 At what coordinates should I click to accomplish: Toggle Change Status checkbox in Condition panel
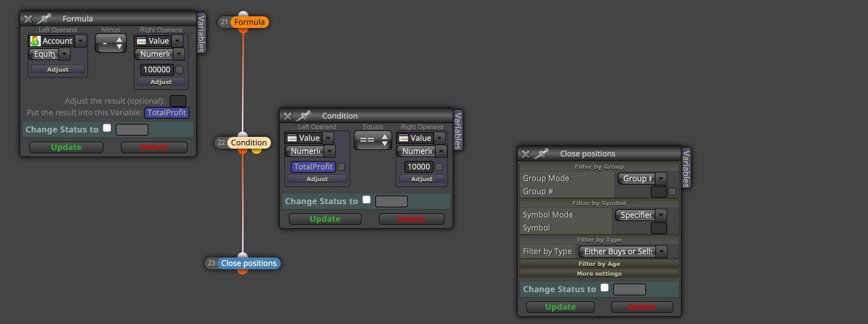pos(367,200)
